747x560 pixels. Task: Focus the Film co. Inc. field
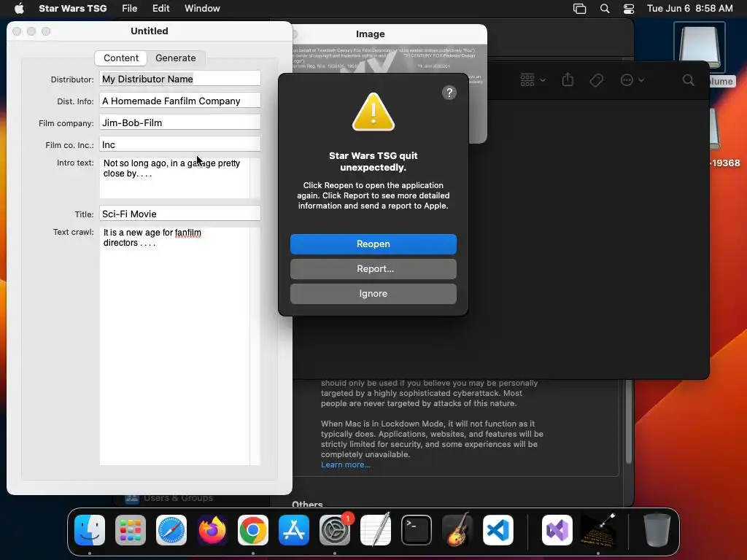pos(179,144)
